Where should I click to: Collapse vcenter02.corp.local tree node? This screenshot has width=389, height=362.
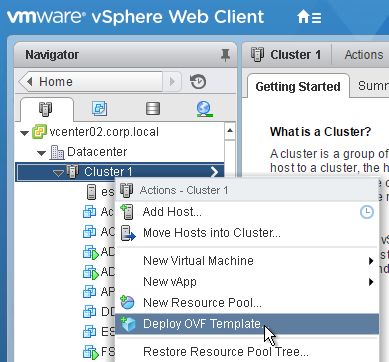tap(24, 133)
